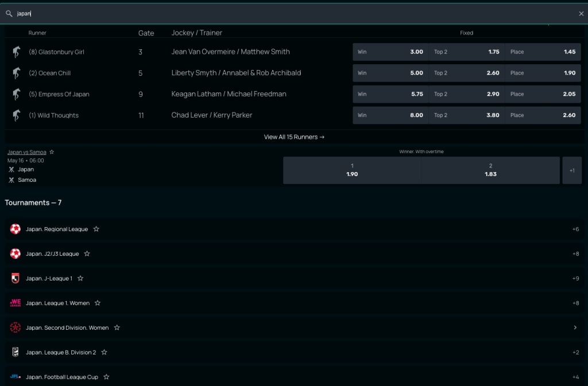
Task: Bet Top 2 at 3.80 on Wild Thoughts
Action: (x=466, y=115)
